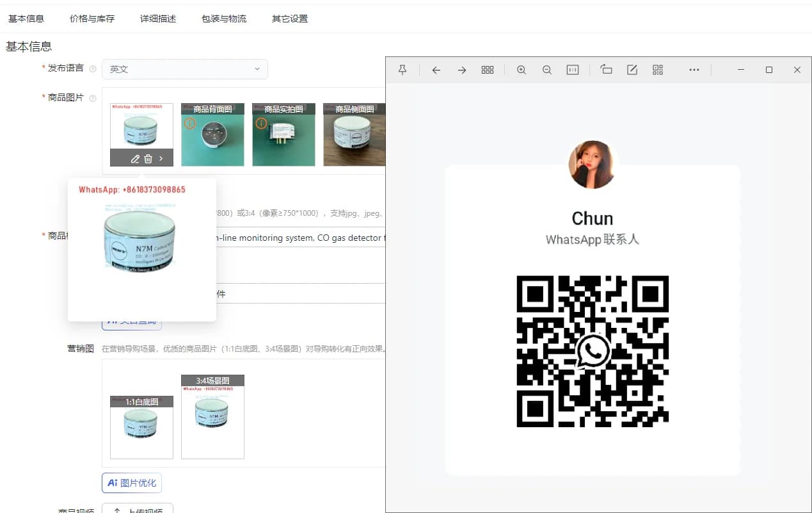Click the product title input field

point(301,238)
